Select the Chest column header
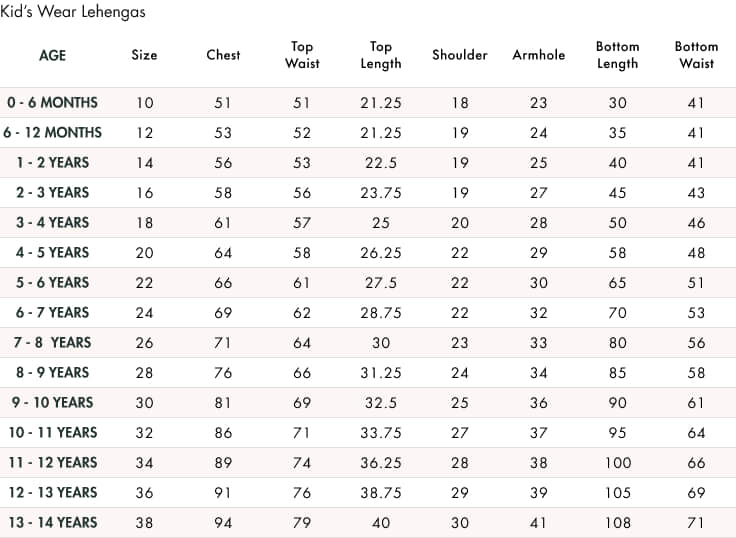This screenshot has height=538, width=736. coord(223,55)
